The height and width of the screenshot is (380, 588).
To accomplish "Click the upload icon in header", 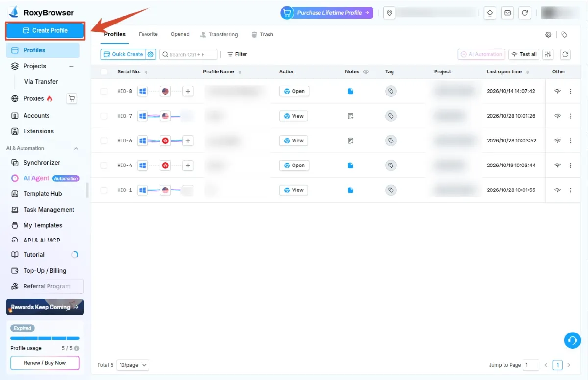I will tap(490, 13).
